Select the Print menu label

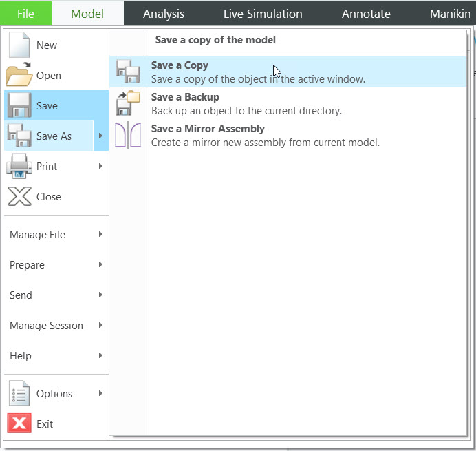pos(47,166)
